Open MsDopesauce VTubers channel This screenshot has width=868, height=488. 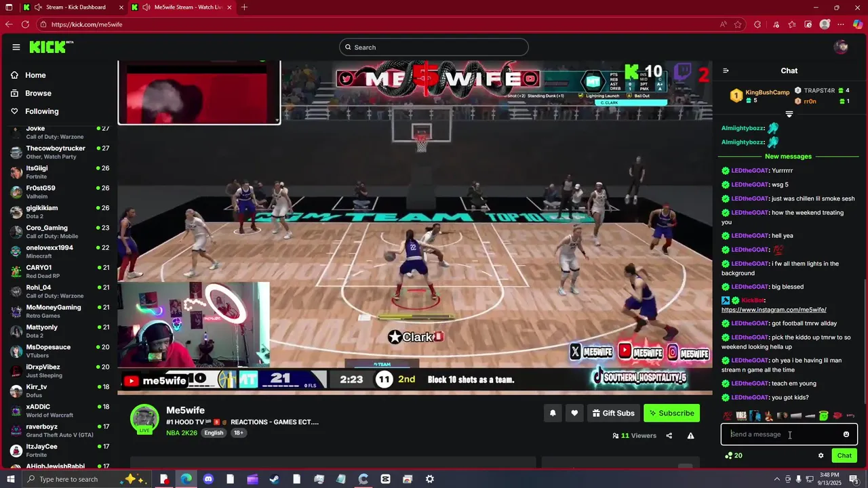click(60, 351)
